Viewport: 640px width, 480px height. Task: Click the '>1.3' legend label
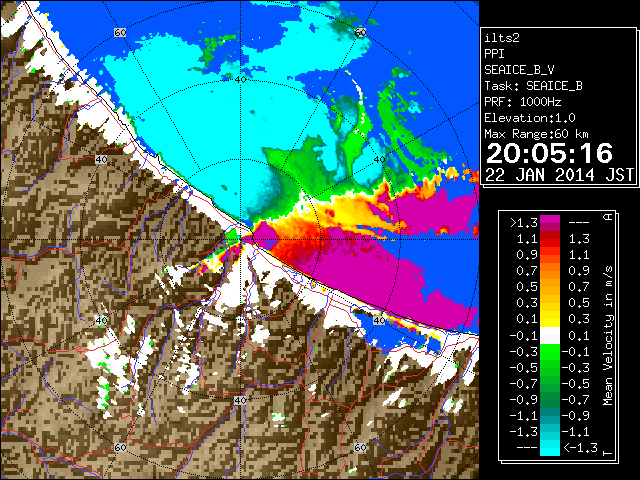[523, 223]
